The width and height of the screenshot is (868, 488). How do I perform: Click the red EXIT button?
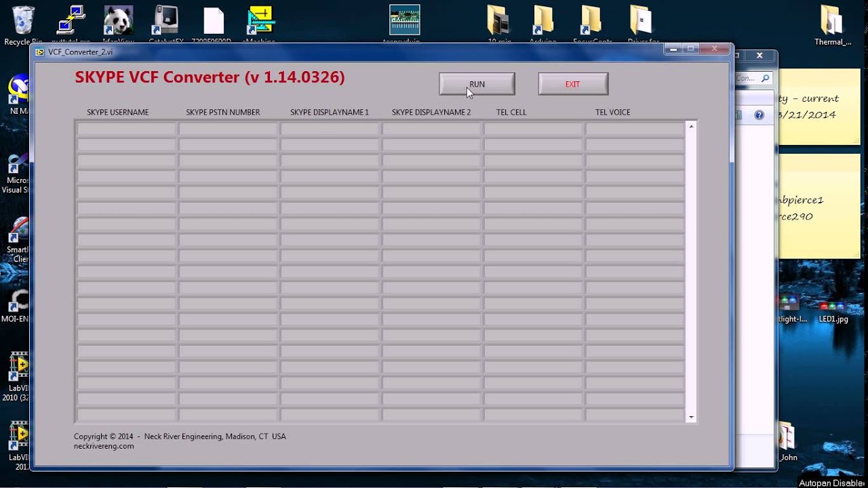click(x=573, y=84)
